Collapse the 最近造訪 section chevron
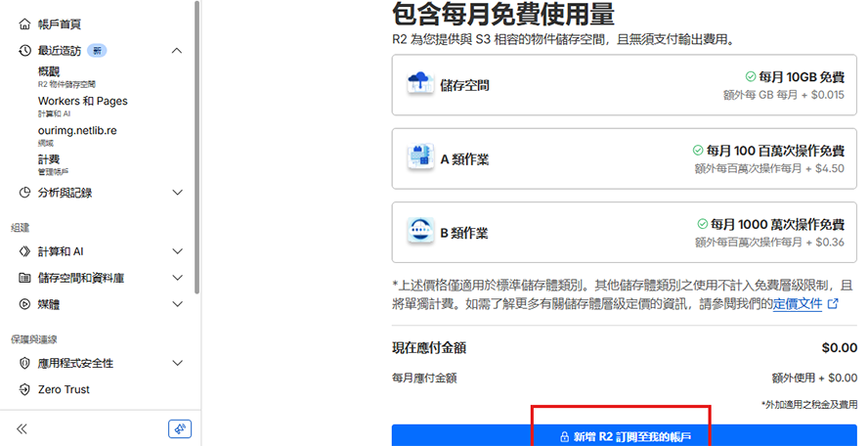This screenshot has width=868, height=446. [177, 51]
